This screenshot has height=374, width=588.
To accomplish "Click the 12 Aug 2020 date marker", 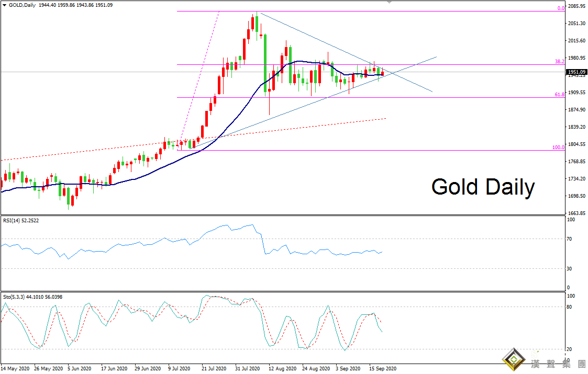I will [x=283, y=368].
